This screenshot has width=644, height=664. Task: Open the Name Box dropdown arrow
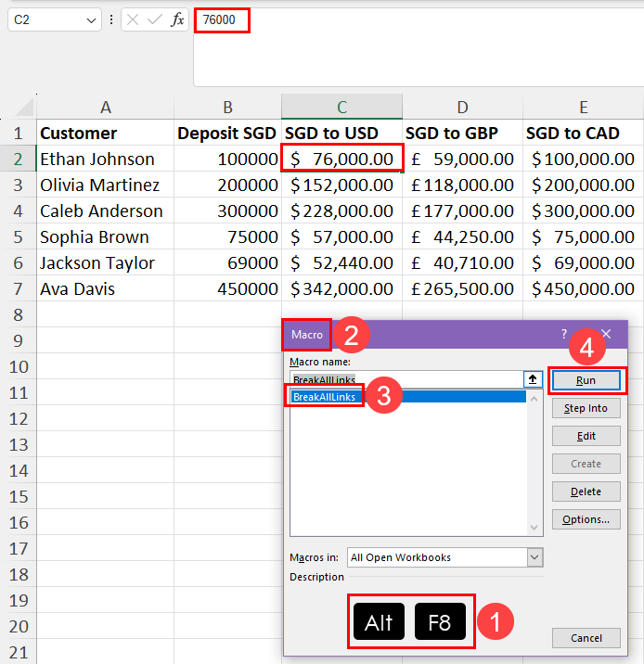pyautogui.click(x=91, y=19)
